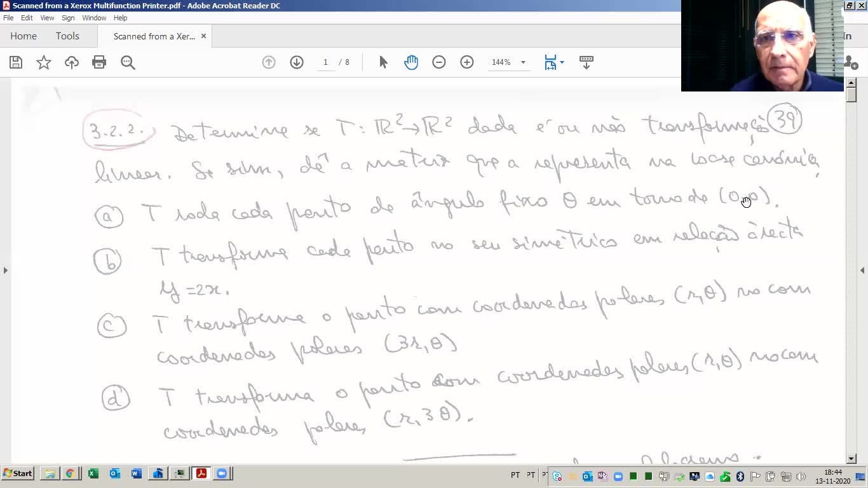Screen dimensions: 868x488
Task: Close the Scanned from a Xer... tab
Action: click(x=203, y=36)
